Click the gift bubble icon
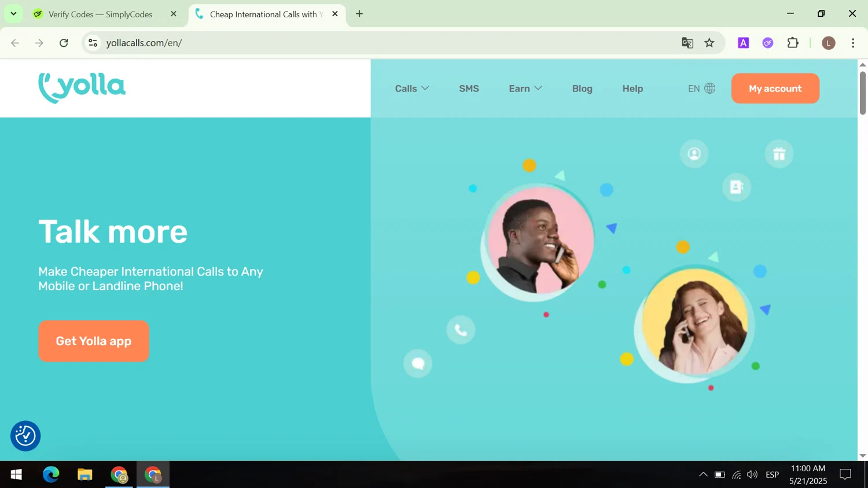This screenshot has height=488, width=868. coord(779,154)
